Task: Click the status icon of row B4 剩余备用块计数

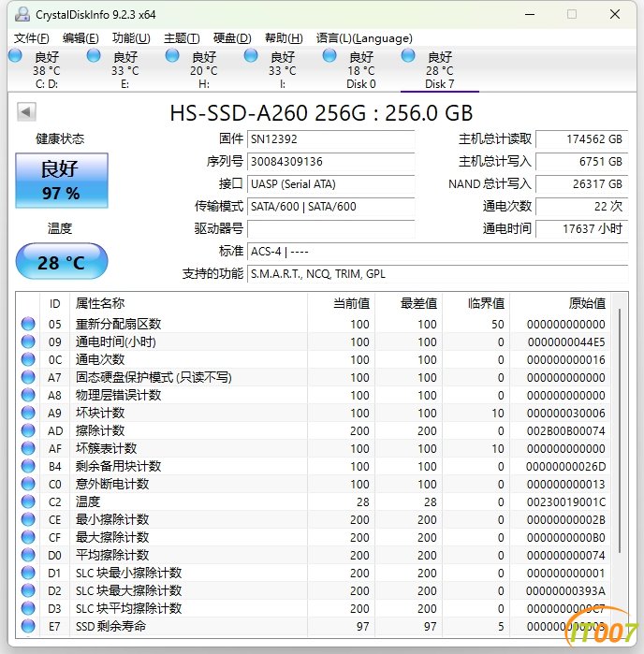Action: (x=28, y=466)
